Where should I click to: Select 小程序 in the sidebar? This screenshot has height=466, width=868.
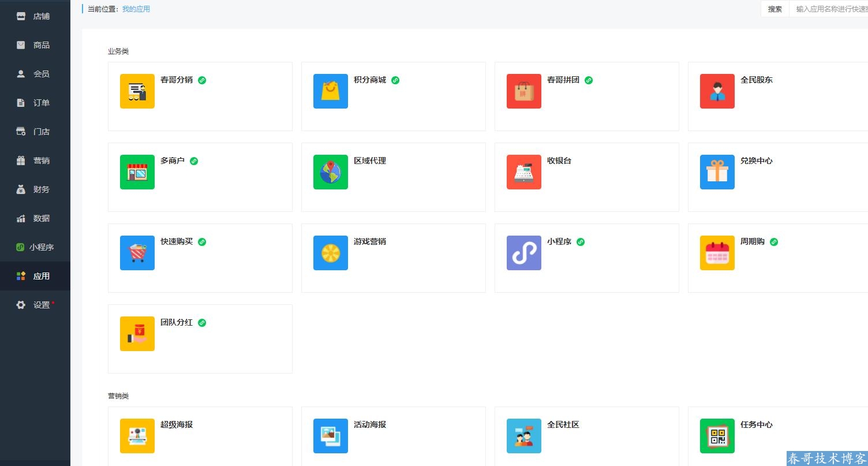(35, 247)
